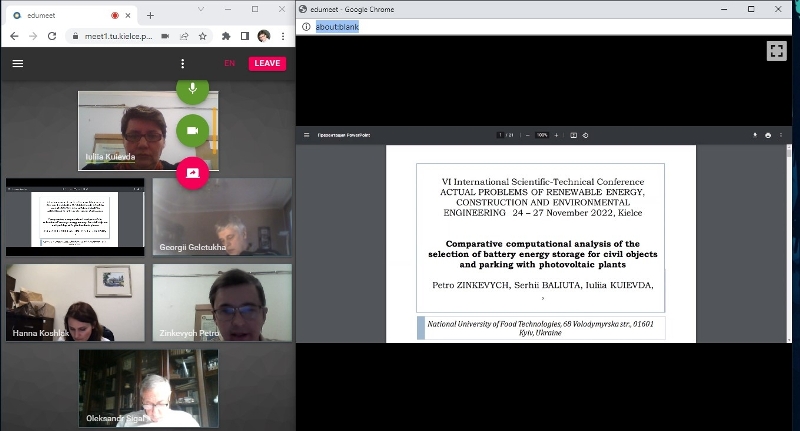
Task: Zoom out the PDF with minus button
Action: coord(527,135)
